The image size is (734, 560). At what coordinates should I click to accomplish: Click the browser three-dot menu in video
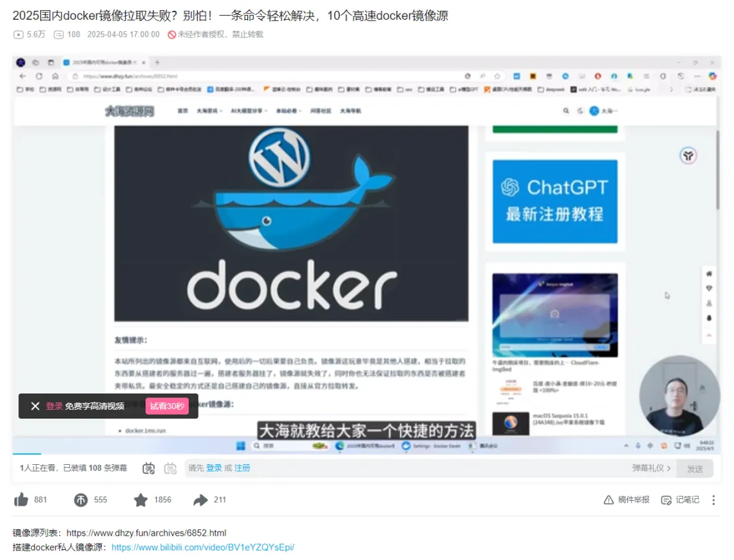(x=697, y=76)
